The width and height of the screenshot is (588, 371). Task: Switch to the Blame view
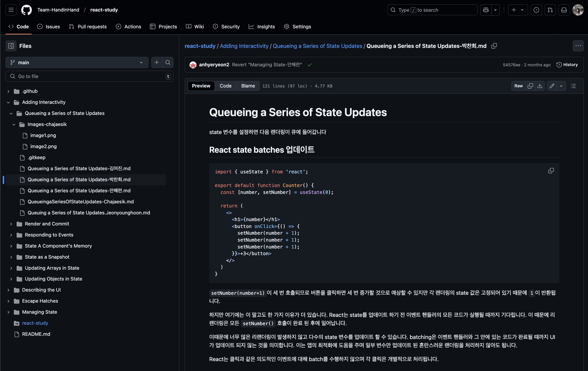248,86
